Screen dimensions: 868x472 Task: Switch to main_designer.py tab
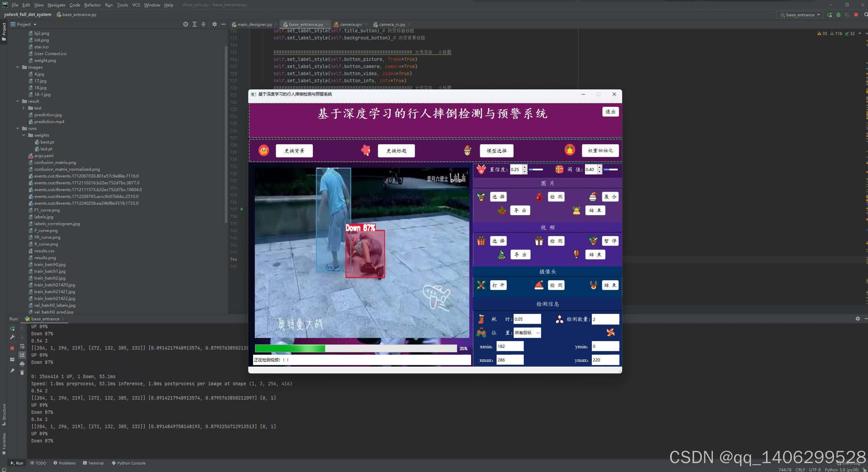(254, 24)
